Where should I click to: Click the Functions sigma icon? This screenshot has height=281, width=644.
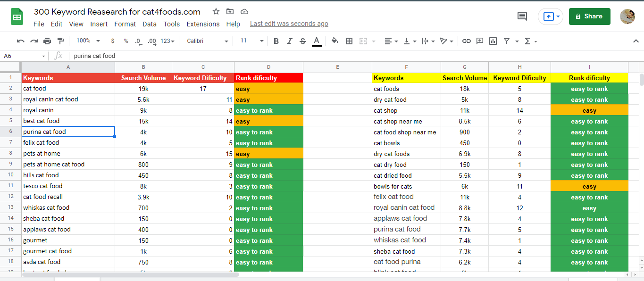coord(527,41)
